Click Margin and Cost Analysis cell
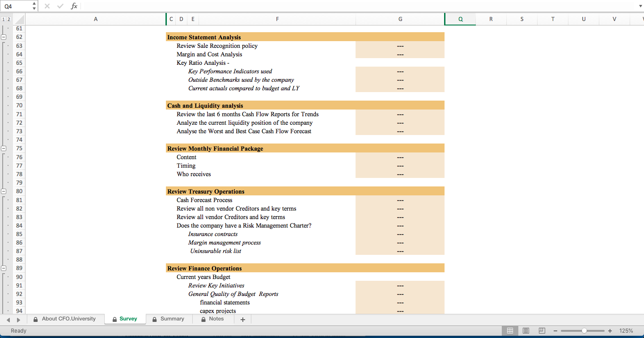The image size is (644, 338). pos(209,54)
